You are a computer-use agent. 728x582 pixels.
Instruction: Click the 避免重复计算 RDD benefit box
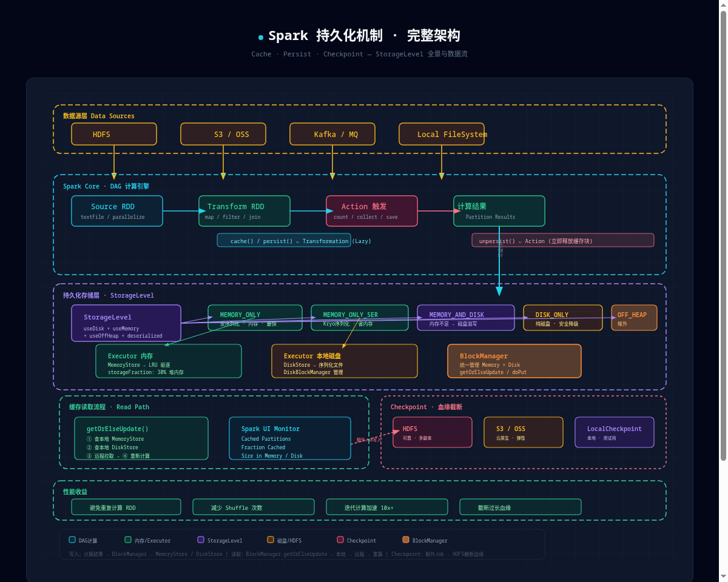pos(126,507)
